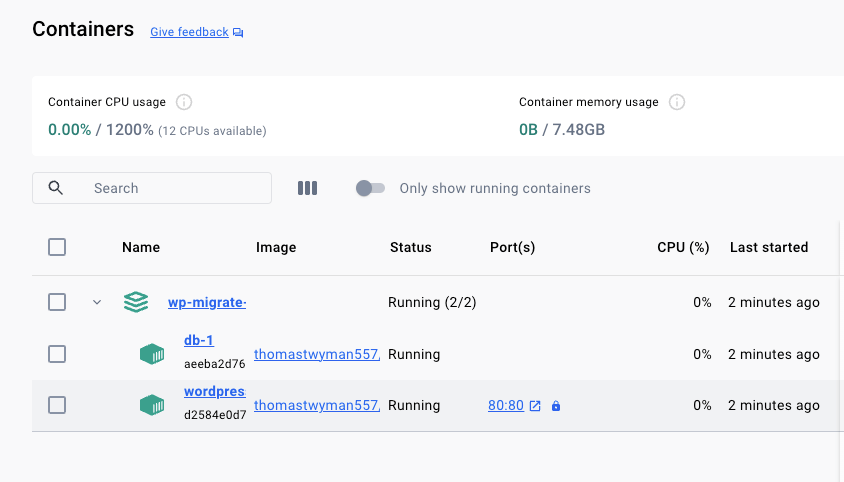Click the memory usage info icon
844x482 pixels.
pos(677,102)
